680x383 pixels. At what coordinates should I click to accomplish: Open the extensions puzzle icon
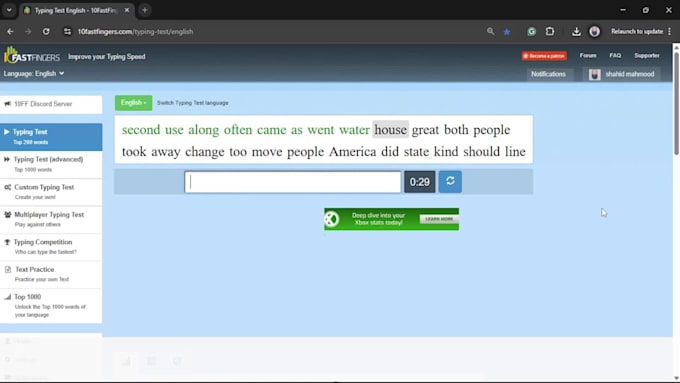[550, 31]
